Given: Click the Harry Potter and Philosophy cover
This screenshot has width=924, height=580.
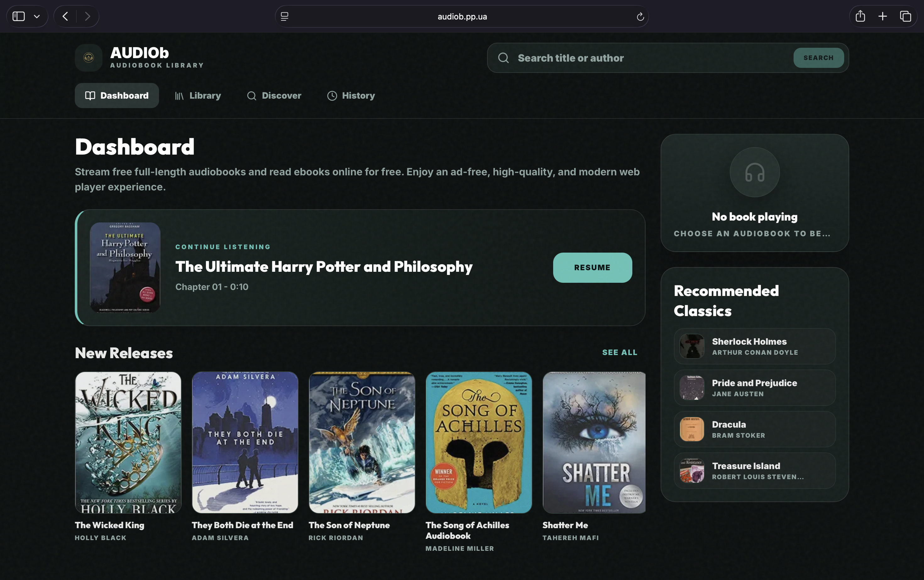Looking at the screenshot, I should coord(125,267).
